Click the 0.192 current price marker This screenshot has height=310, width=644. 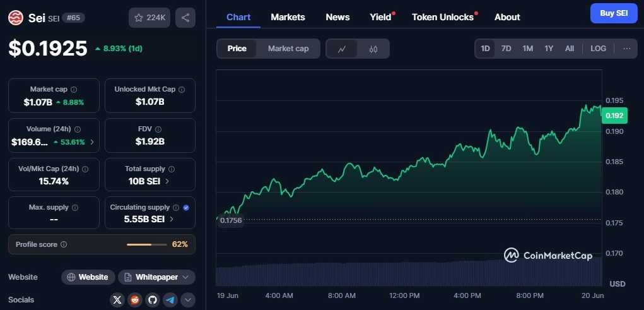click(x=614, y=116)
